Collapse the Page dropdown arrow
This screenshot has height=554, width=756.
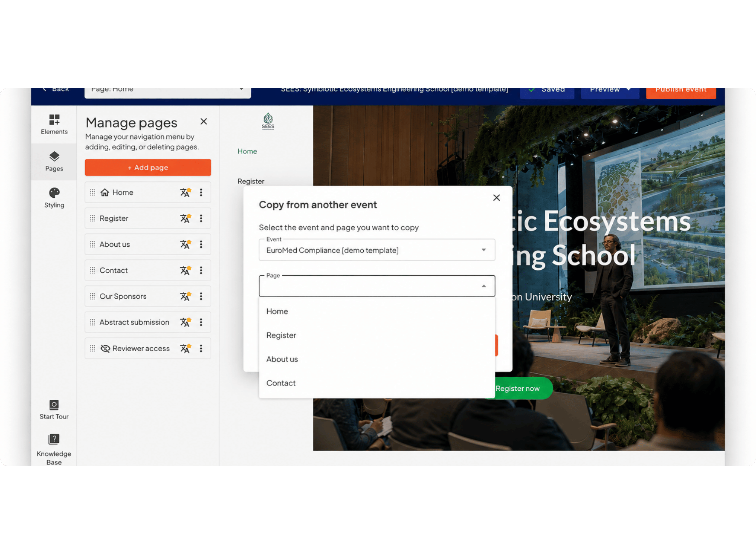[x=484, y=286]
